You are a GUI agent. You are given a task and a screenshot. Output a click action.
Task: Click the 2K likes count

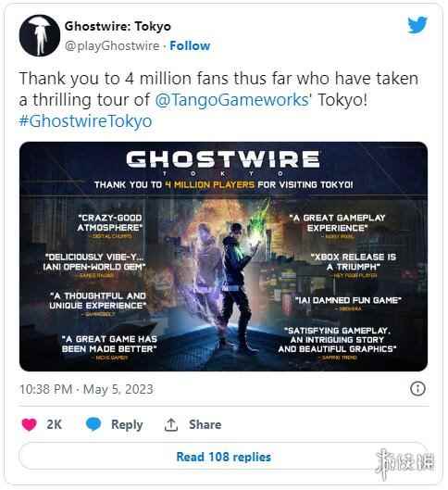click(x=55, y=424)
